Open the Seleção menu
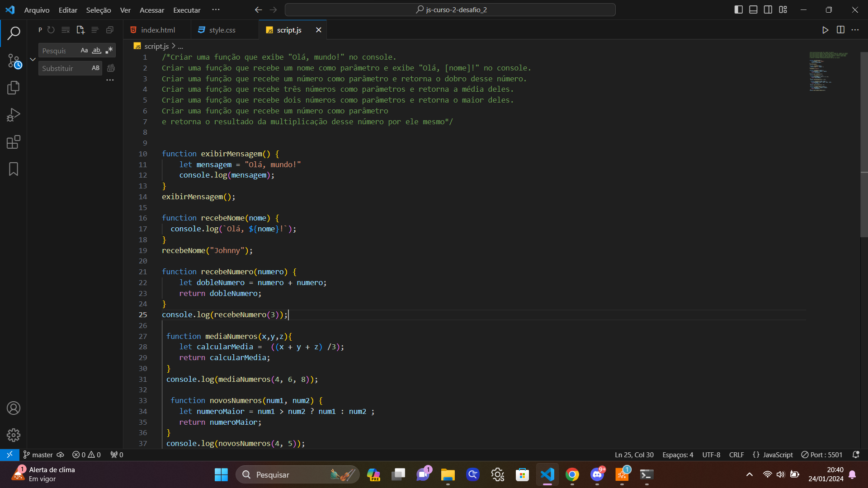868x488 pixels. tap(99, 10)
